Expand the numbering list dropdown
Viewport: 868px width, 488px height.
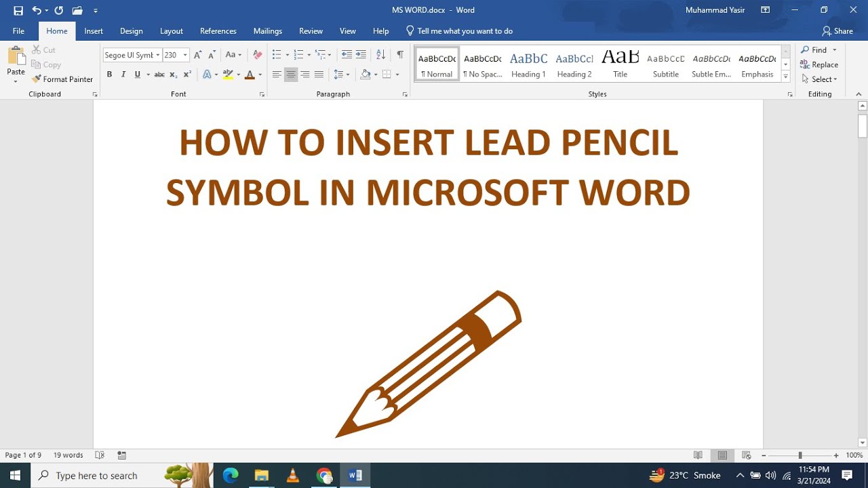309,55
